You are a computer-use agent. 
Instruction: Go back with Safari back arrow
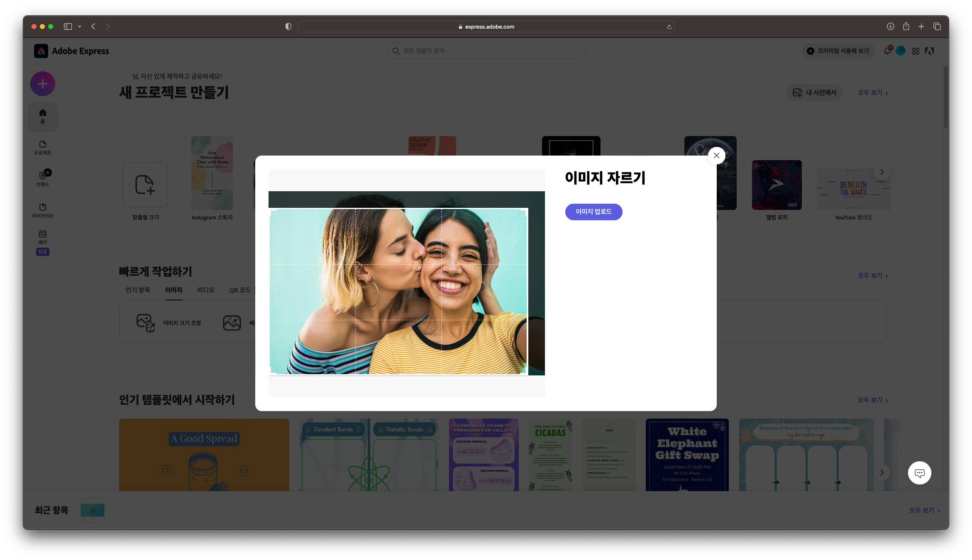click(93, 27)
